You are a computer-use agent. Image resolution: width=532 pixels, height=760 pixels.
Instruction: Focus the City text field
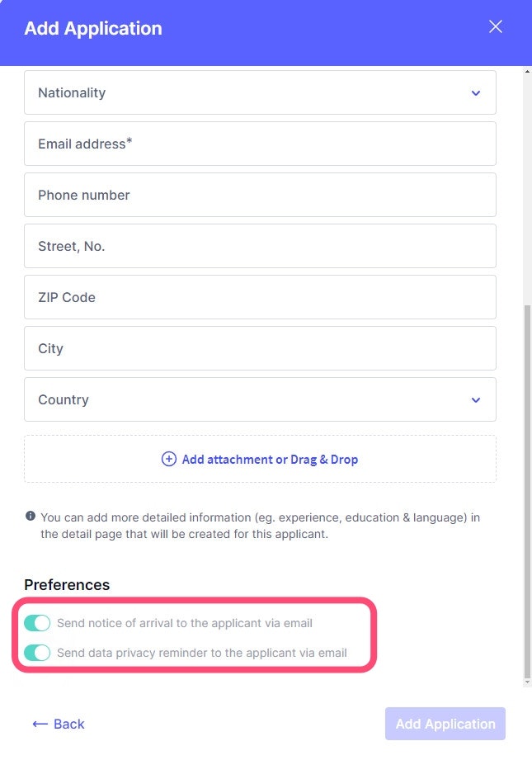click(260, 348)
